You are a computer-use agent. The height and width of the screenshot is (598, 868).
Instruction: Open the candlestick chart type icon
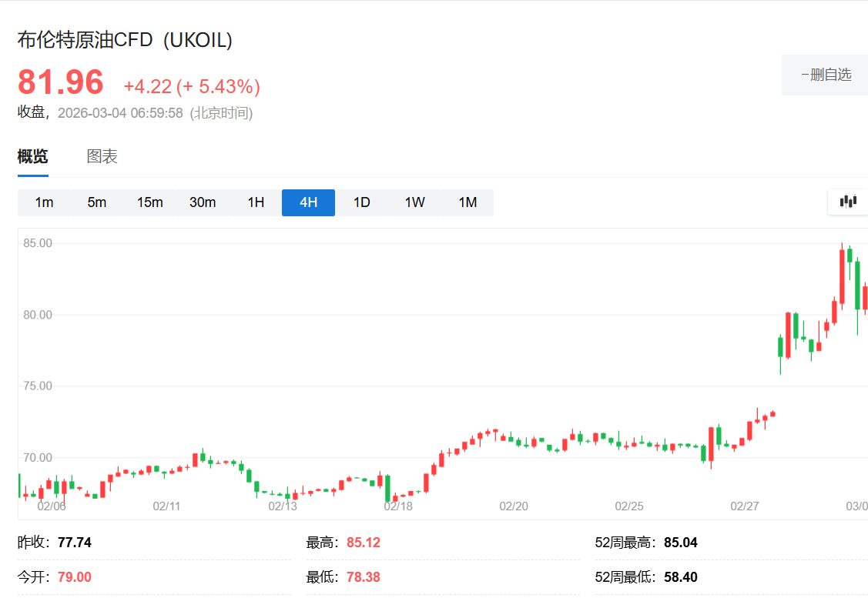(848, 202)
